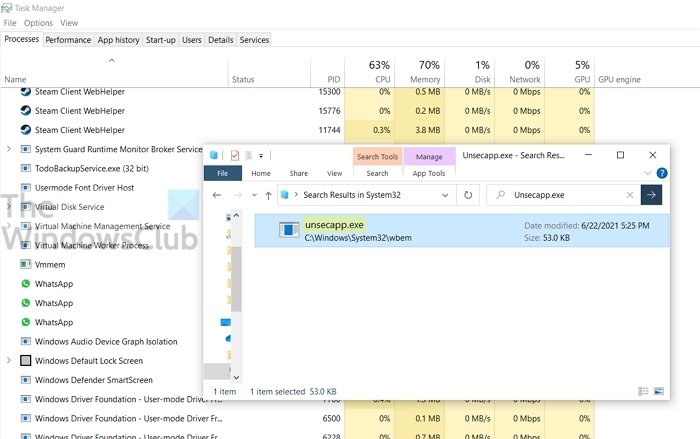Click the System Guard Runtime Monitor process icon
This screenshot has height=439, width=700.
(25, 149)
